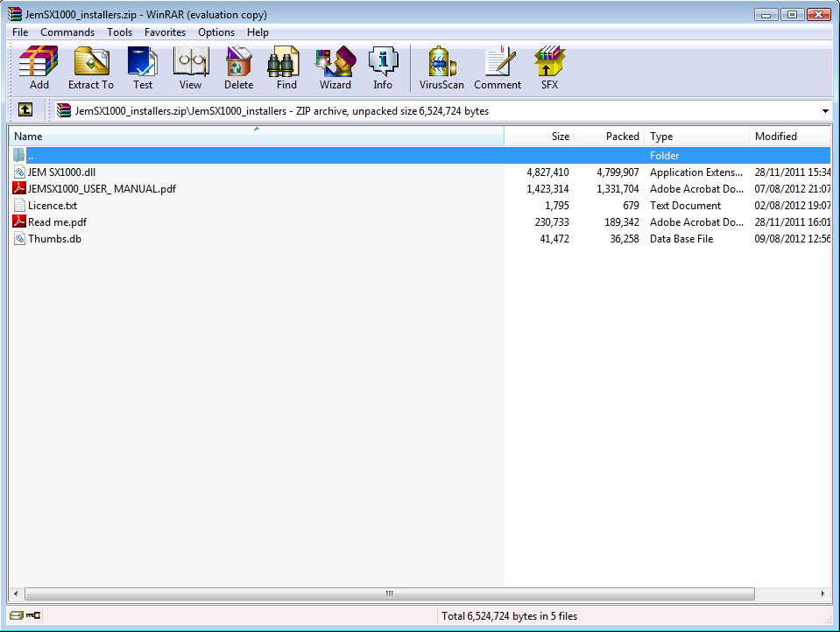840x632 pixels.
Task: Select the JEM SX1000.dll file name
Action: [x=61, y=172]
